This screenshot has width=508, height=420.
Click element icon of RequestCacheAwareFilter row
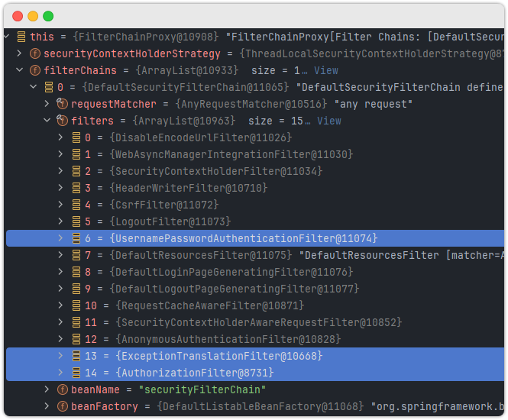click(x=76, y=305)
